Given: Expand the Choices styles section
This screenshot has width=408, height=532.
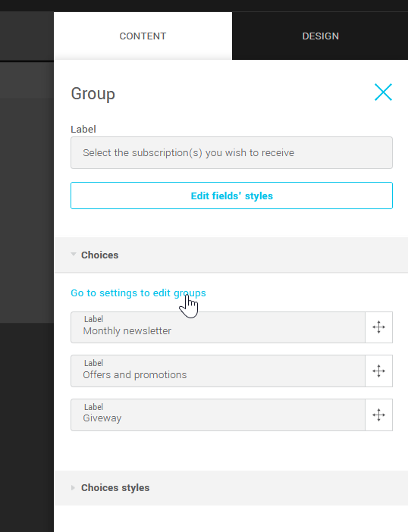Looking at the screenshot, I should tap(231, 488).
